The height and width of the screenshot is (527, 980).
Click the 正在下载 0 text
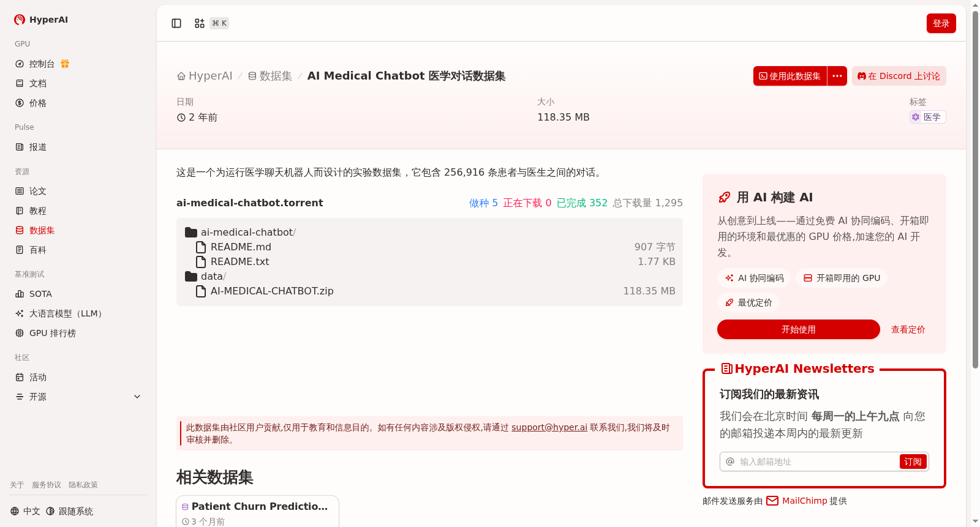[527, 203]
